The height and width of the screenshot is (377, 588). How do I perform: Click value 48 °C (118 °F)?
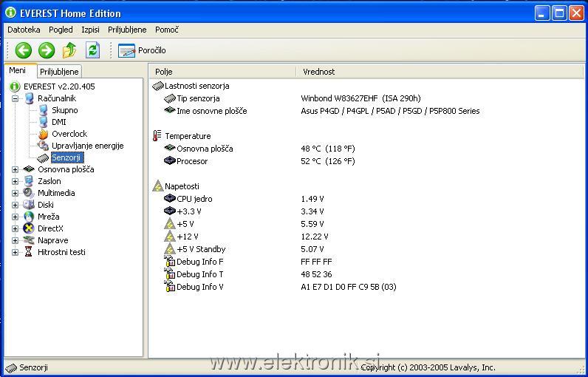tap(328, 149)
